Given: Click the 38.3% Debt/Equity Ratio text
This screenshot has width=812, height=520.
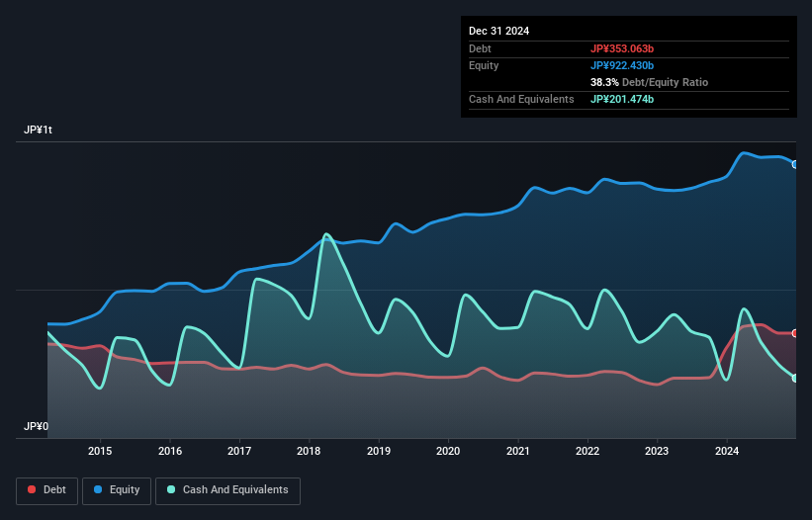Looking at the screenshot, I should [x=649, y=82].
